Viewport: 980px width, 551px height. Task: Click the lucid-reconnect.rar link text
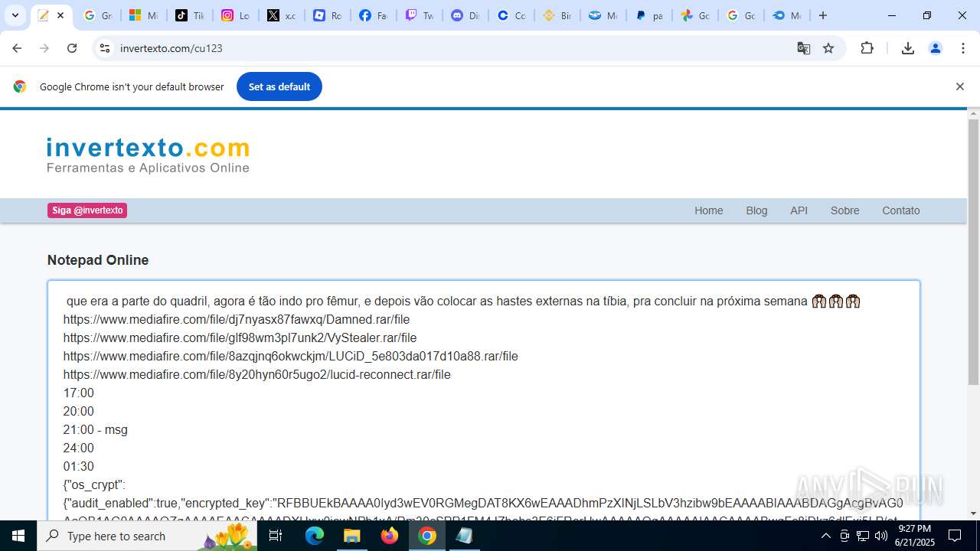pyautogui.click(x=257, y=374)
